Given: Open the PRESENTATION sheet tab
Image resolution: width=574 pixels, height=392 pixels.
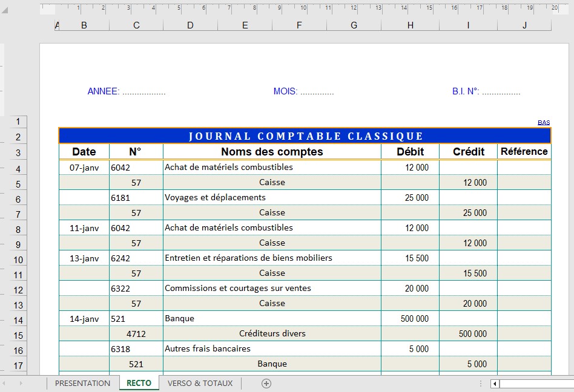Looking at the screenshot, I should pyautogui.click(x=82, y=383).
